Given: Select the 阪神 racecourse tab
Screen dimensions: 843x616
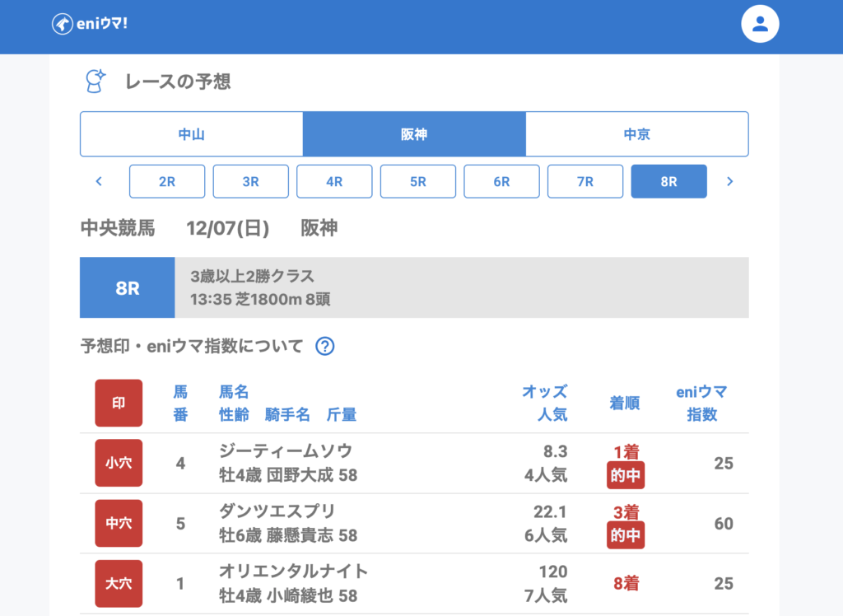Looking at the screenshot, I should tap(414, 134).
